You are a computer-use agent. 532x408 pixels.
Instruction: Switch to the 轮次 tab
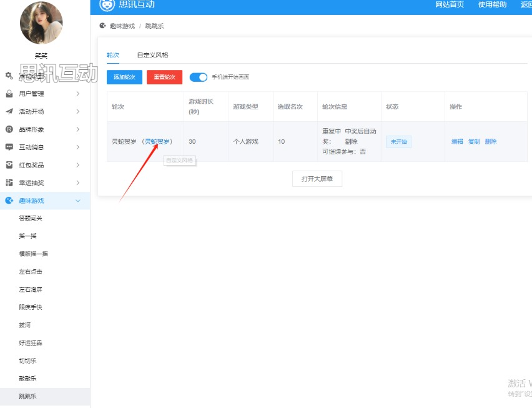[x=113, y=55]
